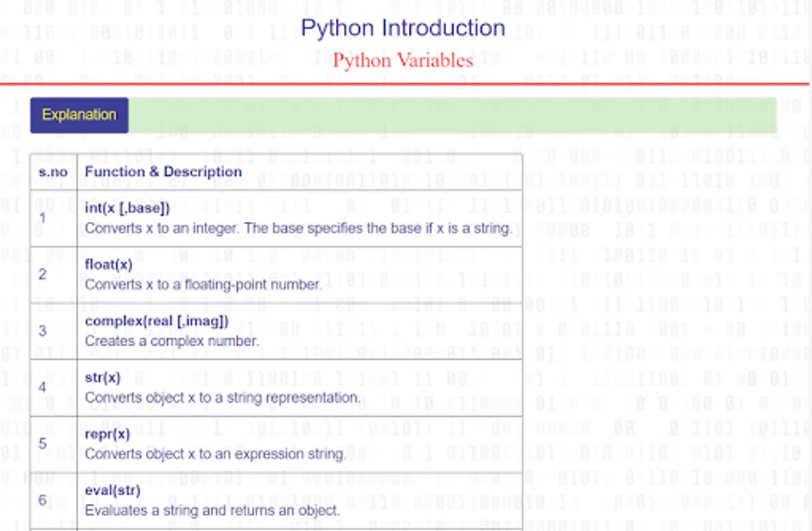Screen dimensions: 812x531
Task: Select the 'complex(real [,imag])' function name
Action: [157, 321]
